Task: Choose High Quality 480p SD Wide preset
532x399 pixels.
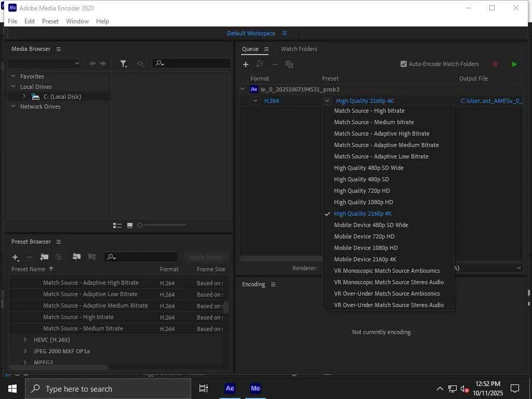Action: (368, 168)
